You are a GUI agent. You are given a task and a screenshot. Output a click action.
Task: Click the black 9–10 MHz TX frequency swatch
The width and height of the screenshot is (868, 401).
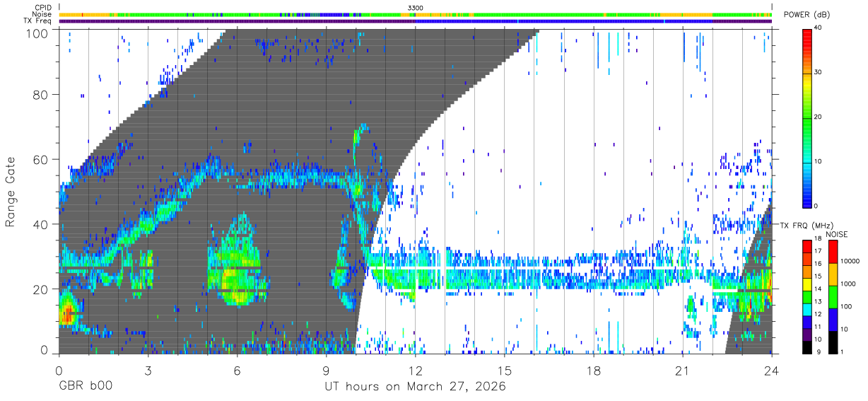(807, 347)
